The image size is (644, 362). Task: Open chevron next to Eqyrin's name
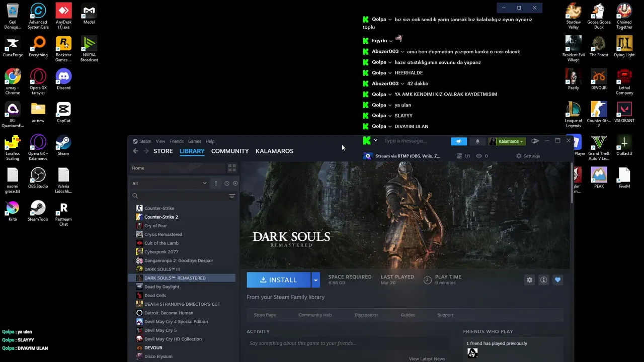coord(390,41)
